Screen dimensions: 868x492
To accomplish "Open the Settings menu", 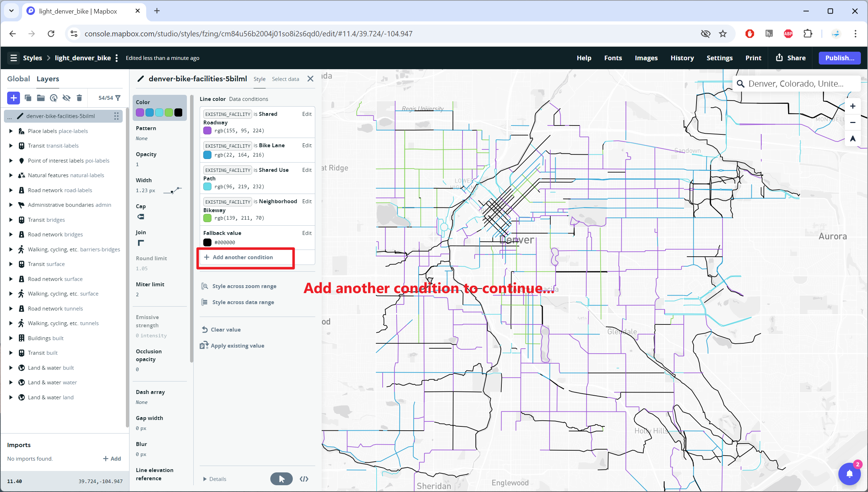I will click(720, 58).
